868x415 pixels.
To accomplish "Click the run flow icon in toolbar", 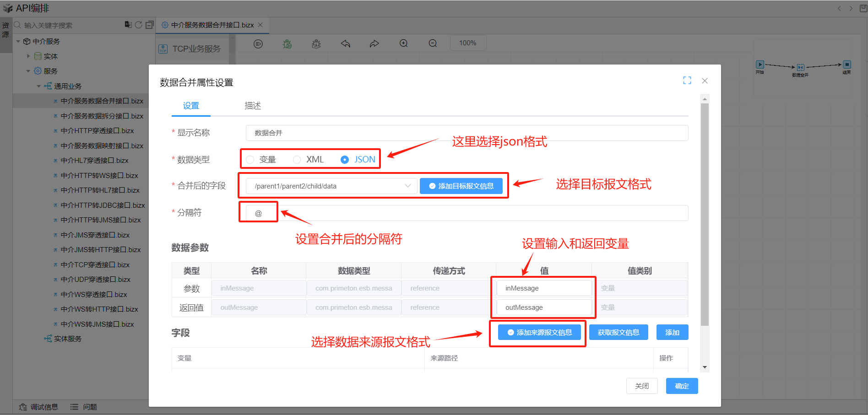I will [258, 43].
